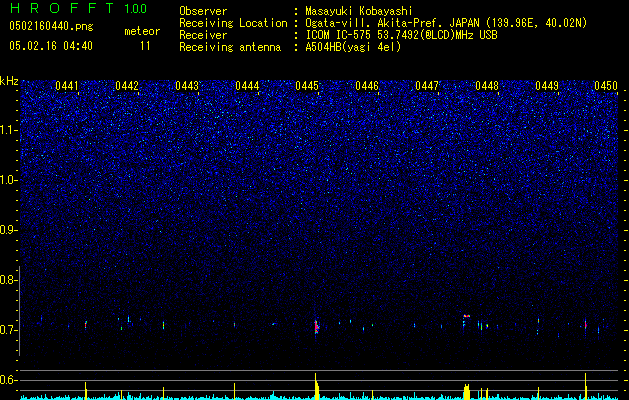Viewport: 629px width, 400px height.
Task: Click the red horizontal echo near 0448
Action: (x=467, y=316)
